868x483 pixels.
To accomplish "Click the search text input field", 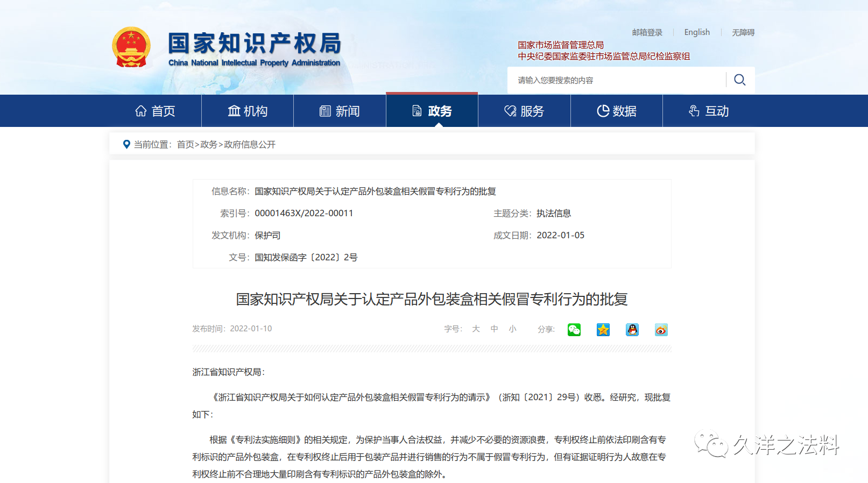I will 616,80.
